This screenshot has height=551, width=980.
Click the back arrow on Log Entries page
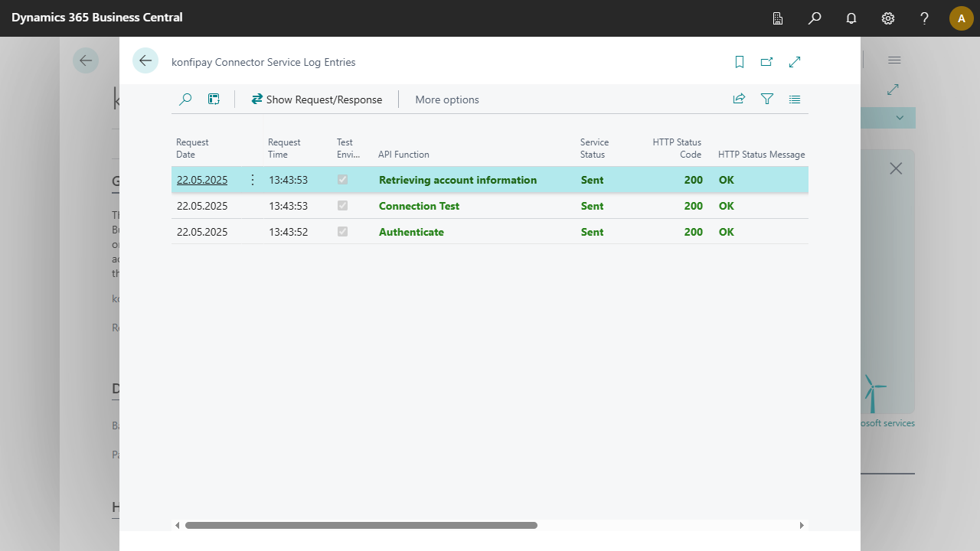[x=145, y=61]
